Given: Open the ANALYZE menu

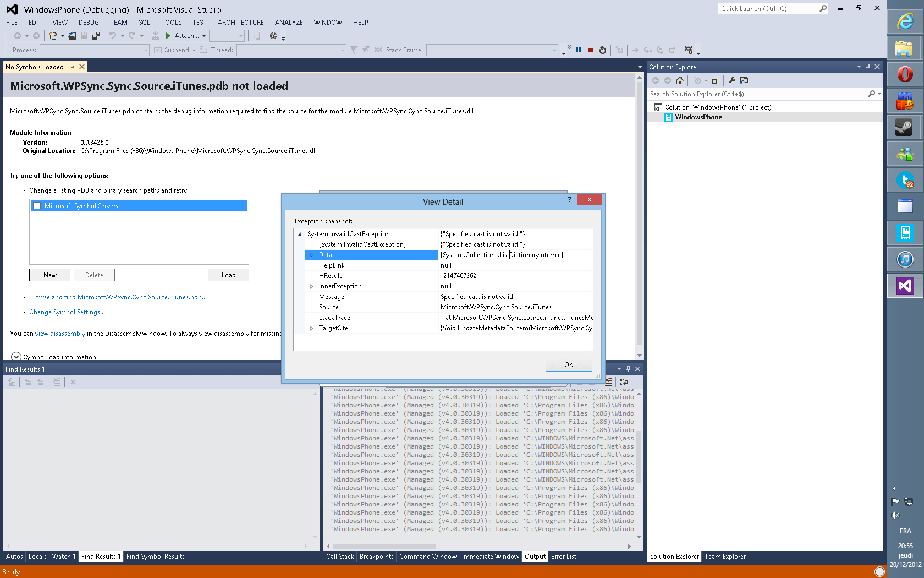Looking at the screenshot, I should coord(289,23).
